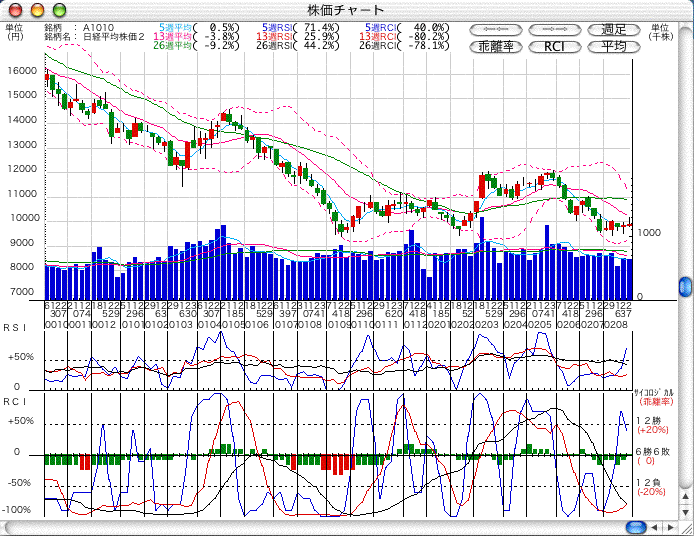This screenshot has width=694, height=536.
Task: Click the red (+20%) scale label
Action: (x=653, y=430)
